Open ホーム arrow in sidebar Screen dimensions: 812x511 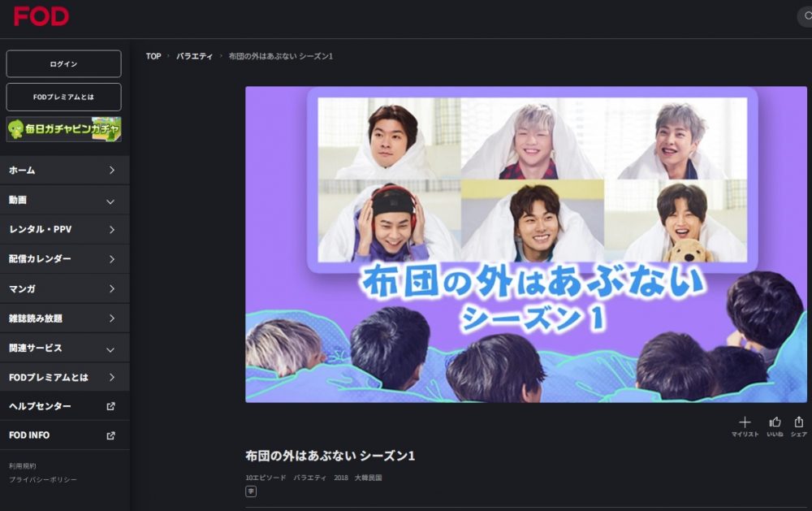pyautogui.click(x=112, y=170)
